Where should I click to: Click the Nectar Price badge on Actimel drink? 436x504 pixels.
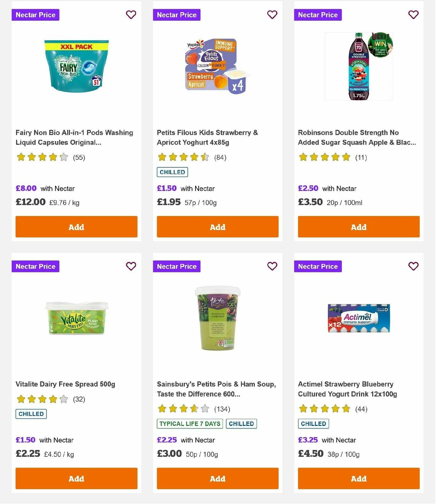[x=318, y=266]
